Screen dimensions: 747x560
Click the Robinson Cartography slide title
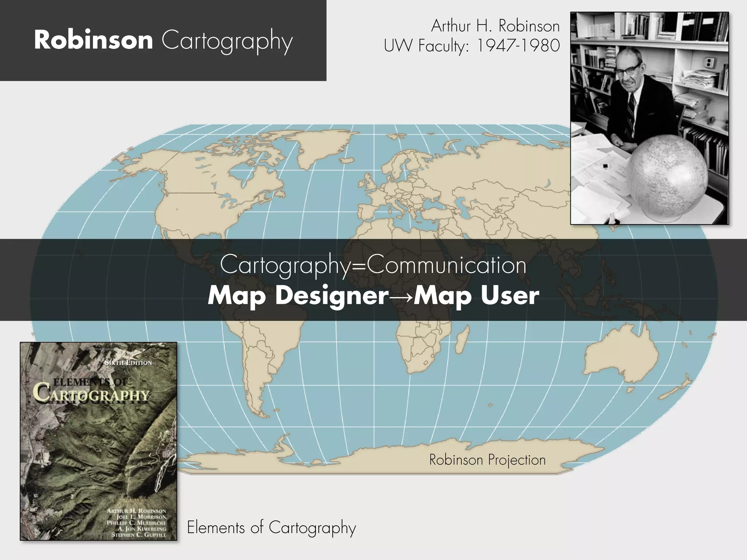[x=163, y=40]
